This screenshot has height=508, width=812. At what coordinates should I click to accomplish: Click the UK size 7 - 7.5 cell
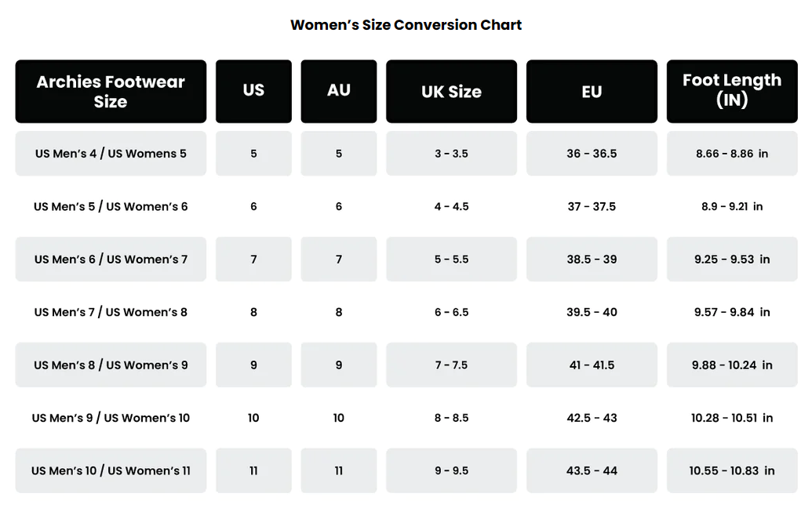[x=451, y=365]
